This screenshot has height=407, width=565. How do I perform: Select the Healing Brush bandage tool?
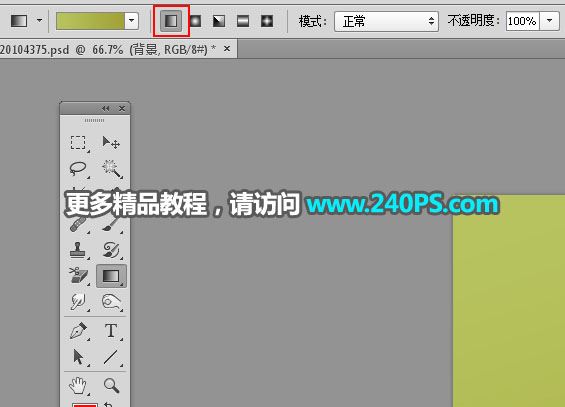tap(79, 224)
